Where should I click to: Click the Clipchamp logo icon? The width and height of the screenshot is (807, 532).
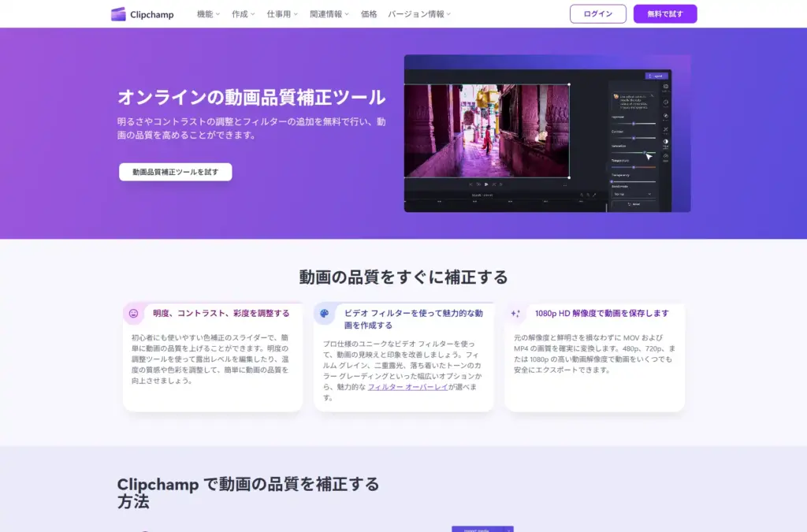pyautogui.click(x=118, y=14)
